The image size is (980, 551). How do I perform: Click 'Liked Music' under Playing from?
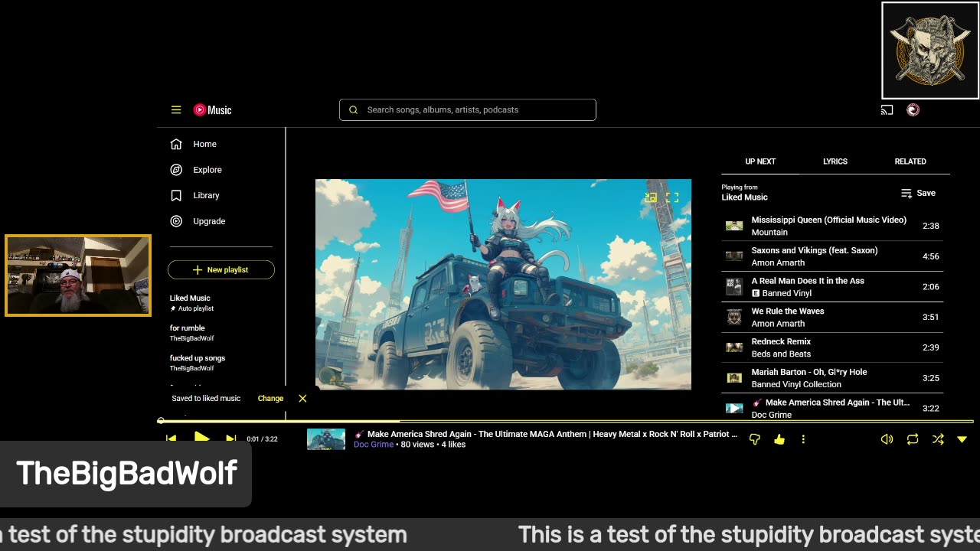point(744,197)
